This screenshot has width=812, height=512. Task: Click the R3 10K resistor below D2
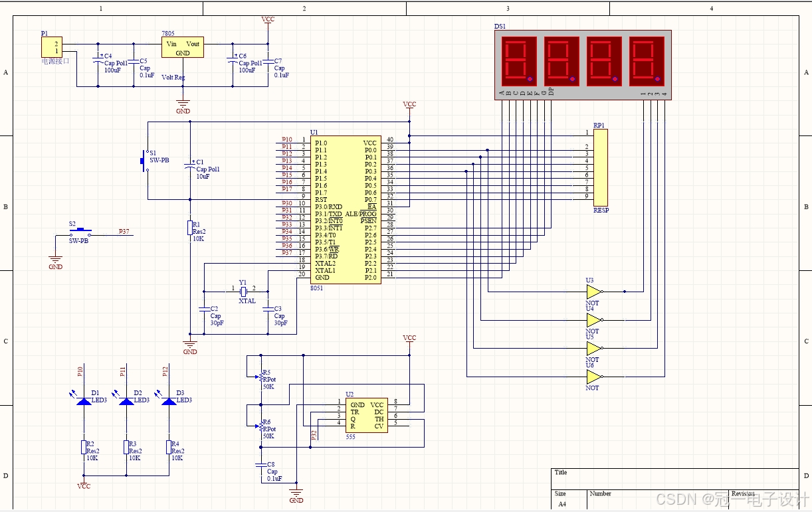(x=126, y=447)
